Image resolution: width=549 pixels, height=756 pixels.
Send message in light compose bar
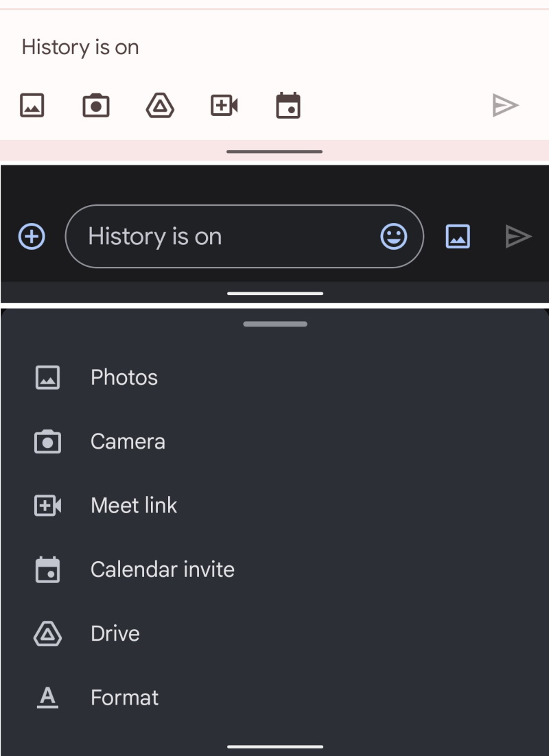(x=505, y=105)
